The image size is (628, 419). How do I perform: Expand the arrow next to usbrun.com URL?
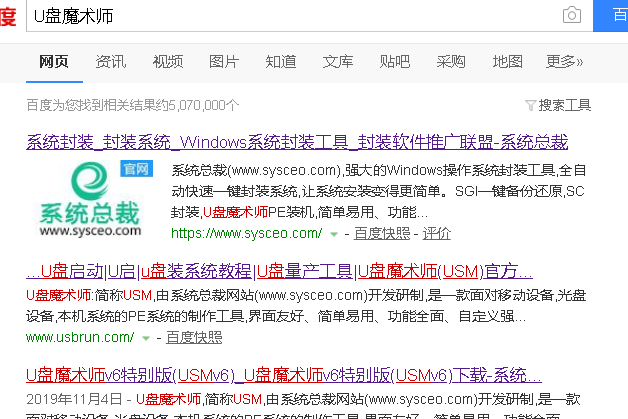[x=146, y=338]
